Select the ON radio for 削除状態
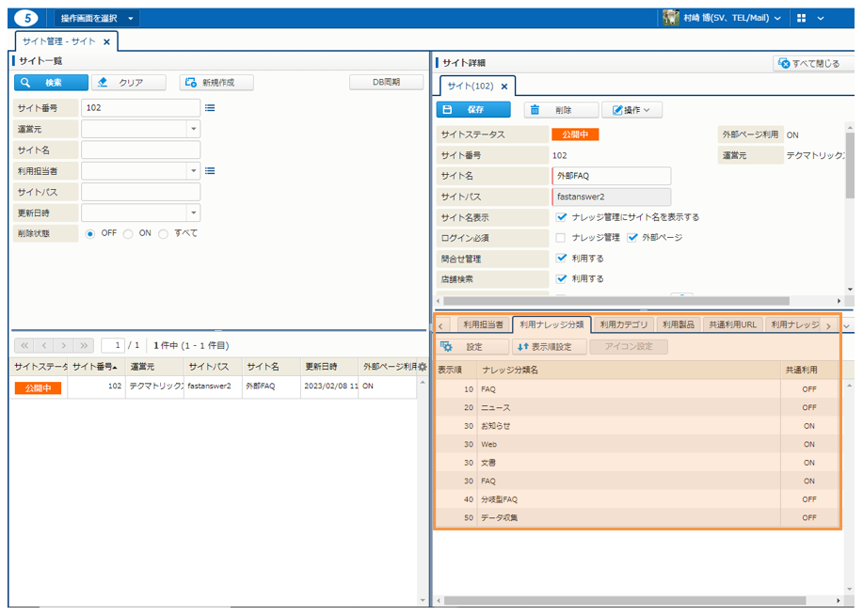Image resolution: width=863 pixels, height=616 pixels. tap(129, 233)
